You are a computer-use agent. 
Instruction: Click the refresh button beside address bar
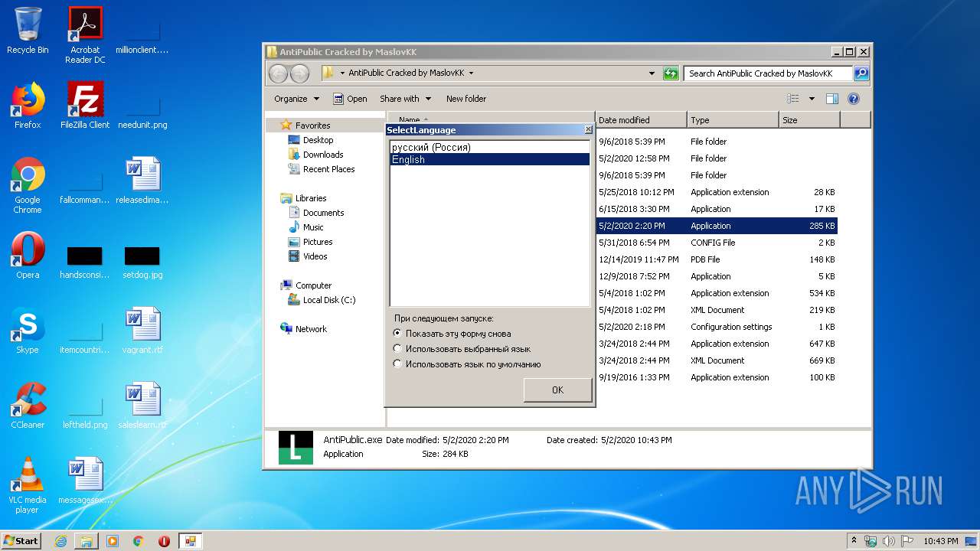coord(671,73)
